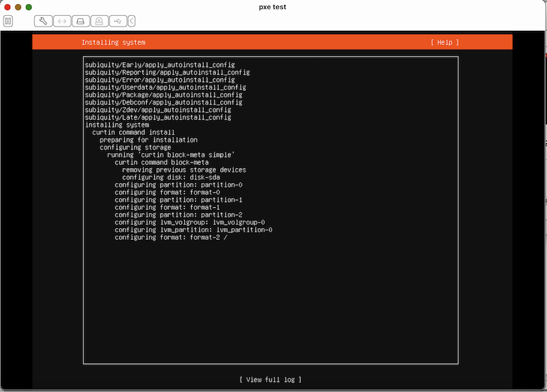547x392 pixels.
Task: Click the camera device toolbar icon
Action: click(99, 21)
